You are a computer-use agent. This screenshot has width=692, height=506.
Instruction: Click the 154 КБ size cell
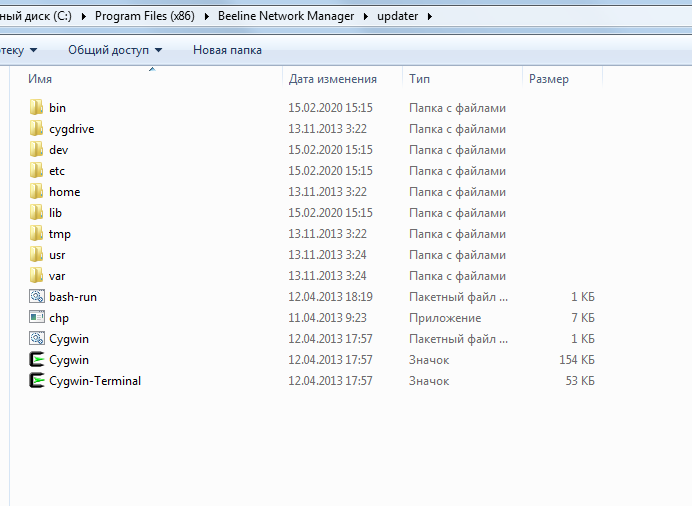(x=577, y=360)
